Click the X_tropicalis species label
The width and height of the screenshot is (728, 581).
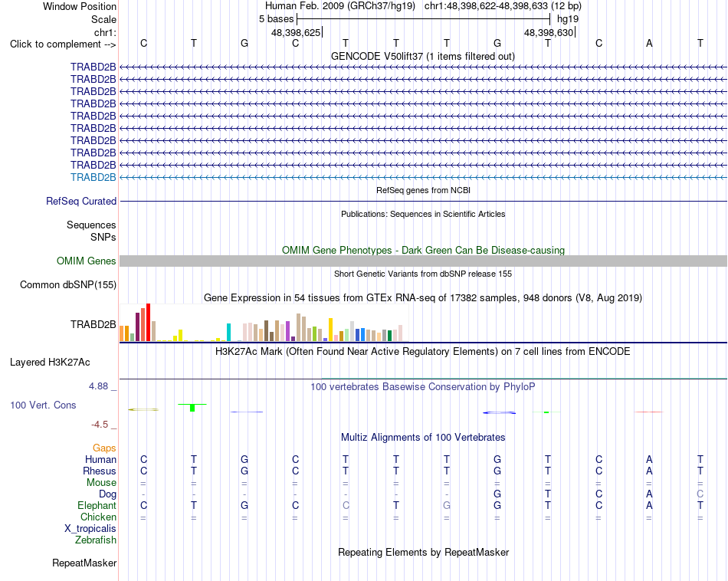[x=90, y=529]
